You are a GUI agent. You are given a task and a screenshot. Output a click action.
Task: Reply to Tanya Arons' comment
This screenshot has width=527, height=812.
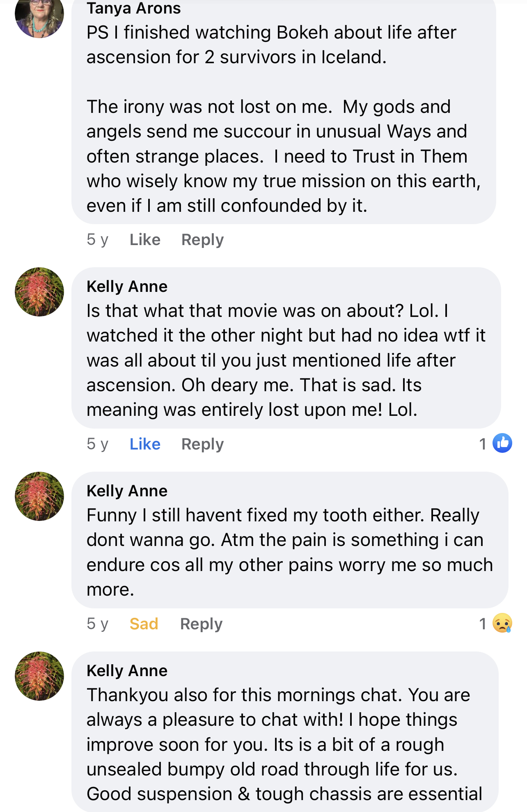click(x=203, y=239)
